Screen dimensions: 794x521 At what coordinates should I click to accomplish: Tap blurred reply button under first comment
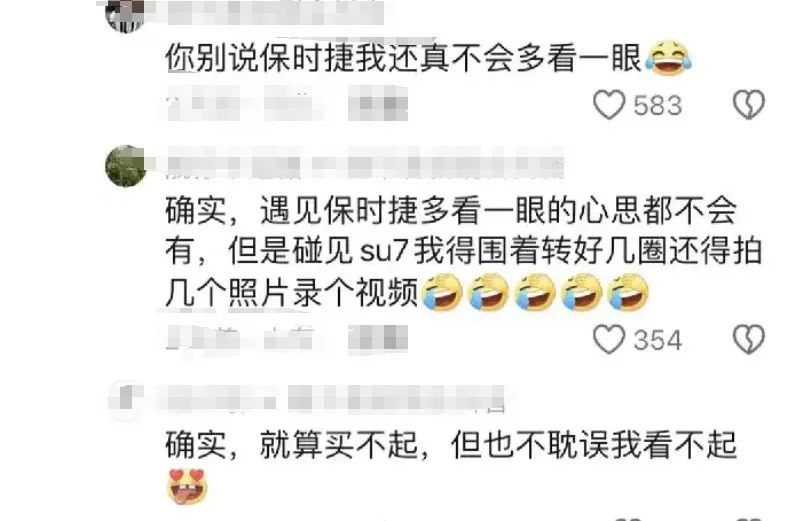[378, 103]
